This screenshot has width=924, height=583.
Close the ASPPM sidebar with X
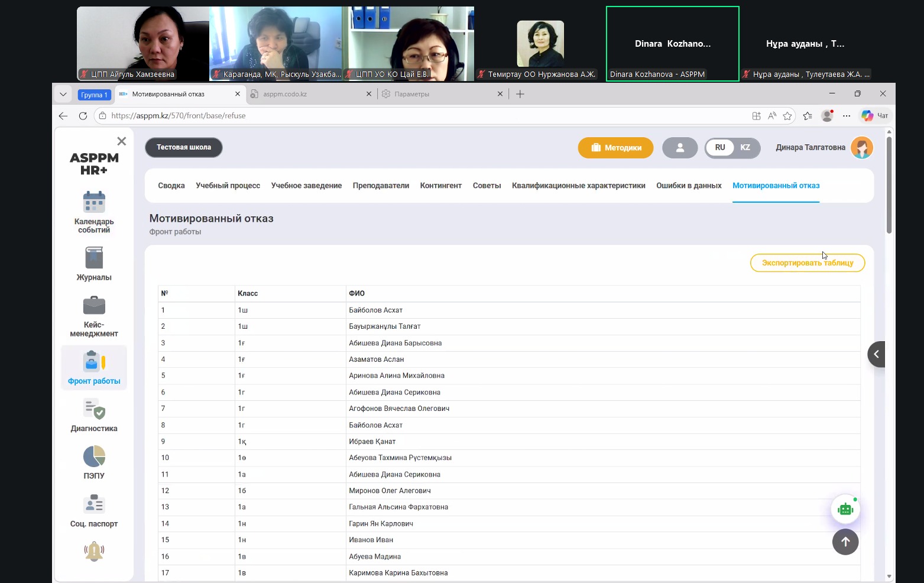click(122, 141)
